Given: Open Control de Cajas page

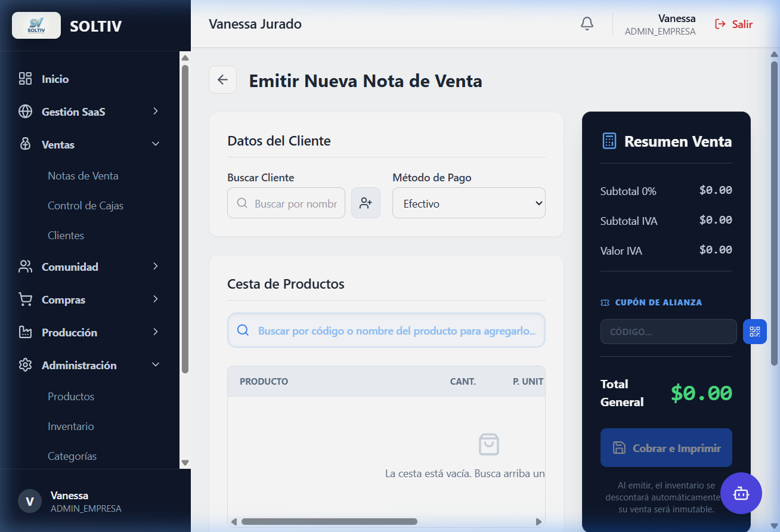Looking at the screenshot, I should pyautogui.click(x=85, y=206).
